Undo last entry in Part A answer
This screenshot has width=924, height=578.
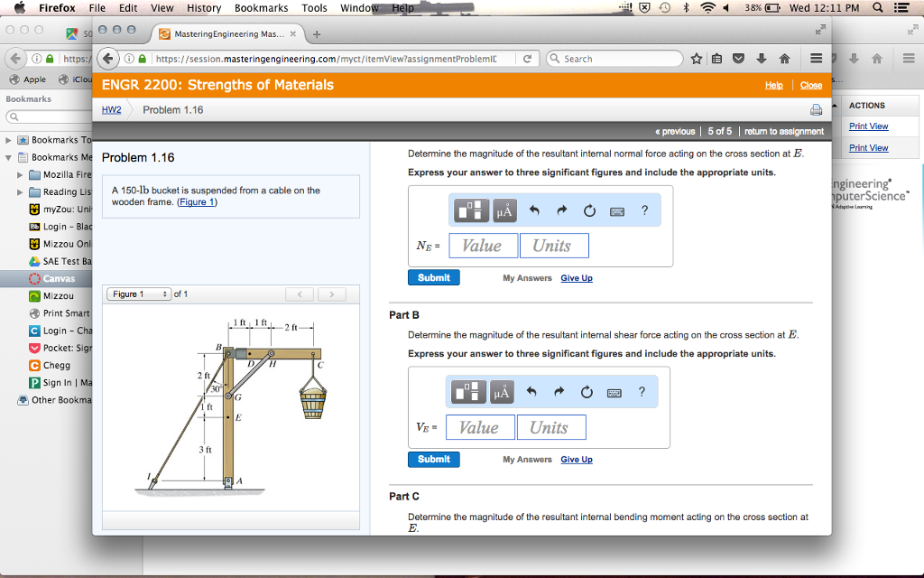pos(534,210)
